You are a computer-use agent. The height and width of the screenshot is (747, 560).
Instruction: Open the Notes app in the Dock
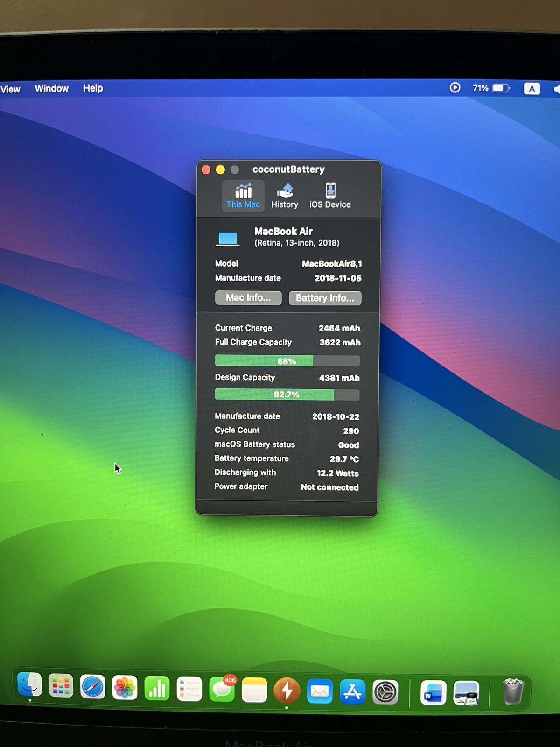pyautogui.click(x=254, y=690)
